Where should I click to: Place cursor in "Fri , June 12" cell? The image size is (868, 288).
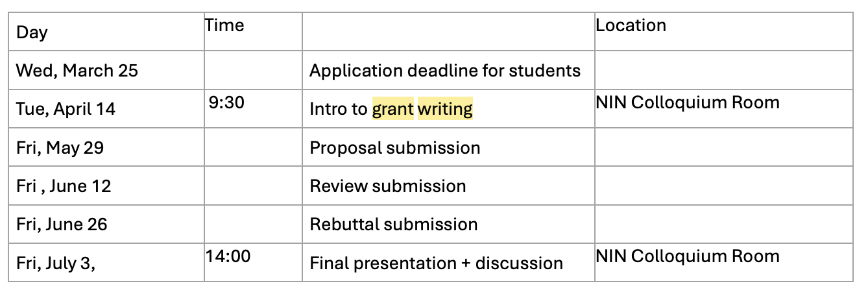click(64, 186)
